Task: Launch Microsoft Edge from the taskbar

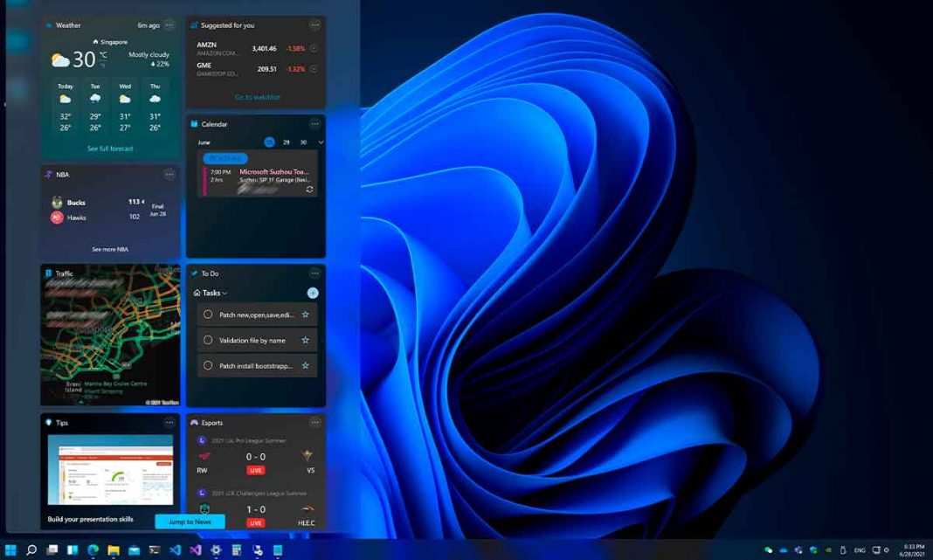Action: (93, 550)
